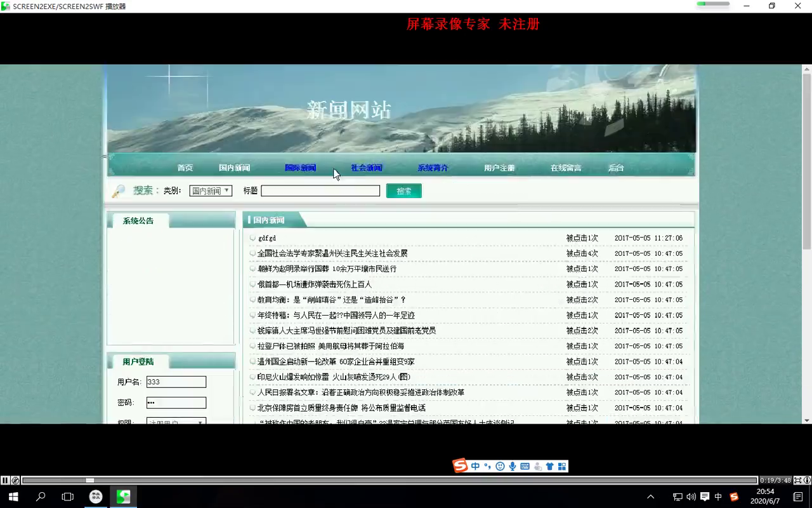Show hidden system tray icons chevron
Viewport: 812px width, 508px height.
coord(650,497)
